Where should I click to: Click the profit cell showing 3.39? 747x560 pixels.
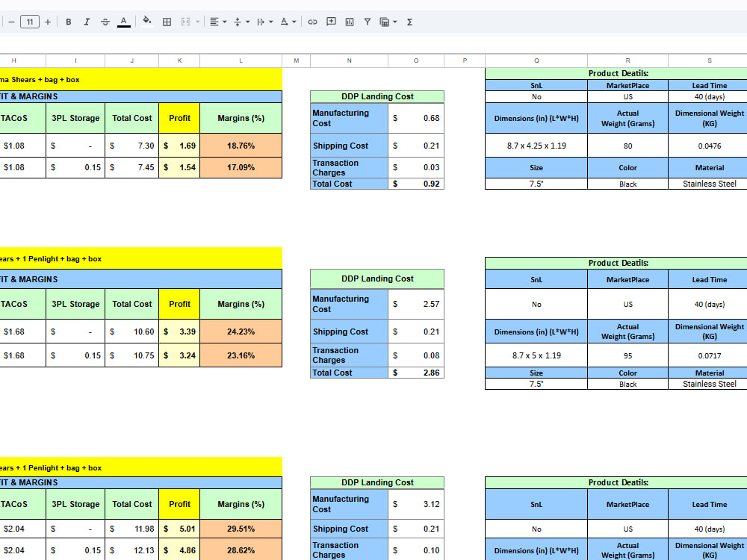(179, 332)
